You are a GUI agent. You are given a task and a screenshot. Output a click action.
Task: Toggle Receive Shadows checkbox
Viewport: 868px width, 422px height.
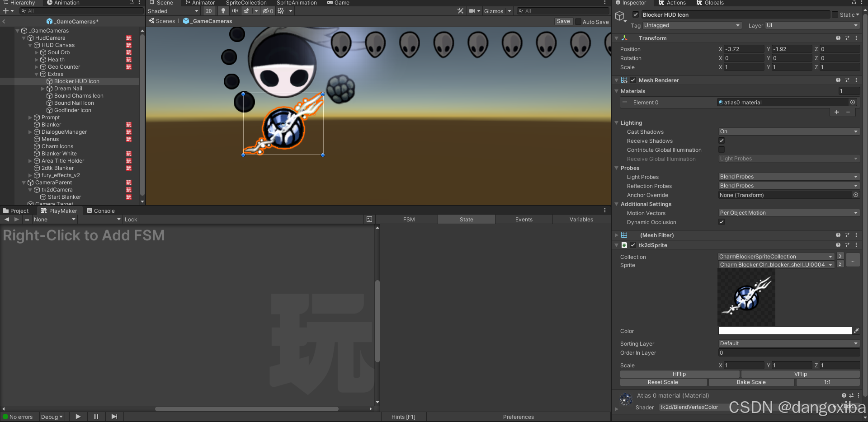(x=722, y=141)
